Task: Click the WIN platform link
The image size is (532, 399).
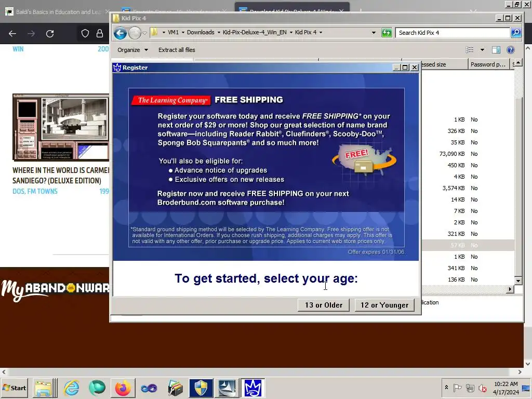Action: tap(18, 49)
